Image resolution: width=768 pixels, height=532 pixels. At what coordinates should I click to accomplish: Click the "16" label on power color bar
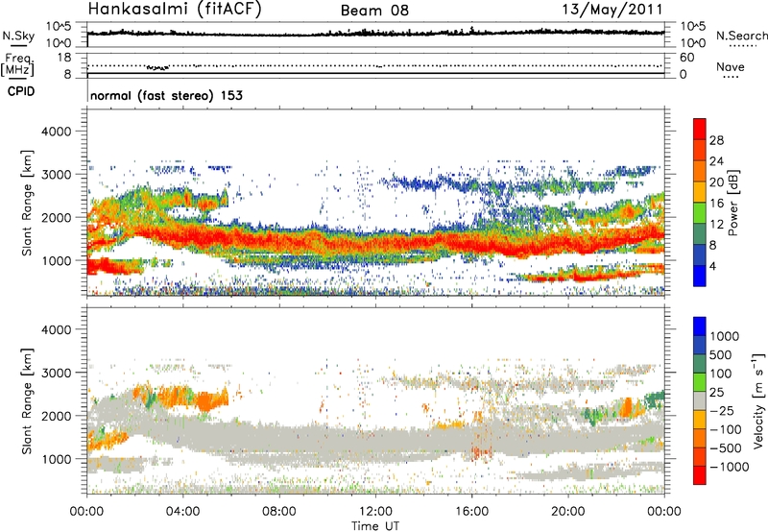click(716, 204)
